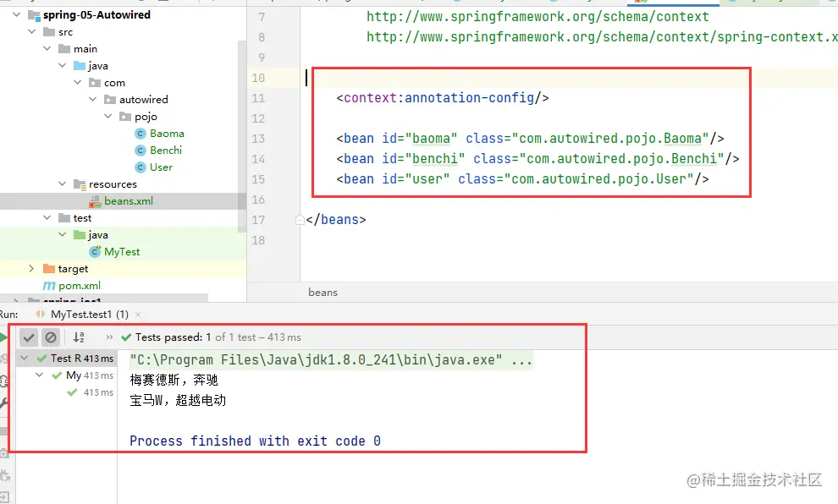The height and width of the screenshot is (504, 838).
Task: Click the User class icon in pojo
Action: pyautogui.click(x=141, y=167)
